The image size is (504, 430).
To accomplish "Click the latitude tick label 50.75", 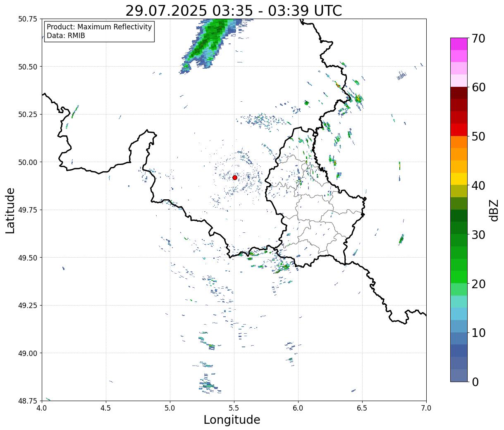I will (x=28, y=19).
